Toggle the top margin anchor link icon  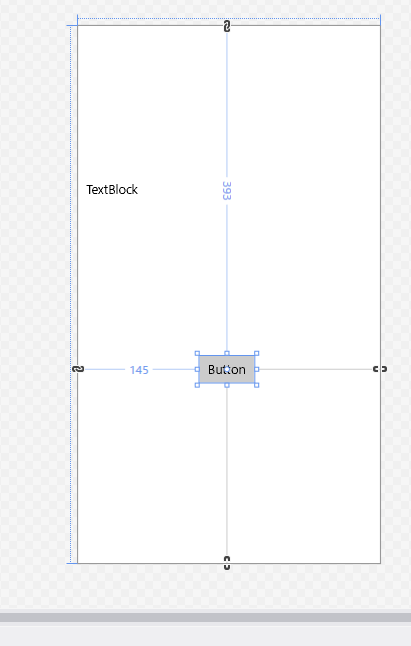click(x=227, y=27)
